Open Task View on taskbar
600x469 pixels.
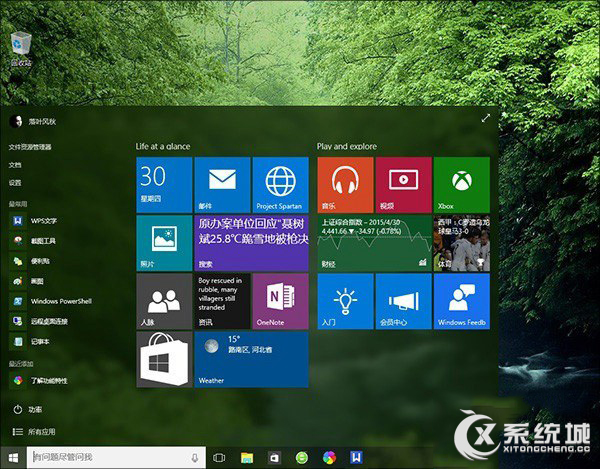(x=219, y=458)
